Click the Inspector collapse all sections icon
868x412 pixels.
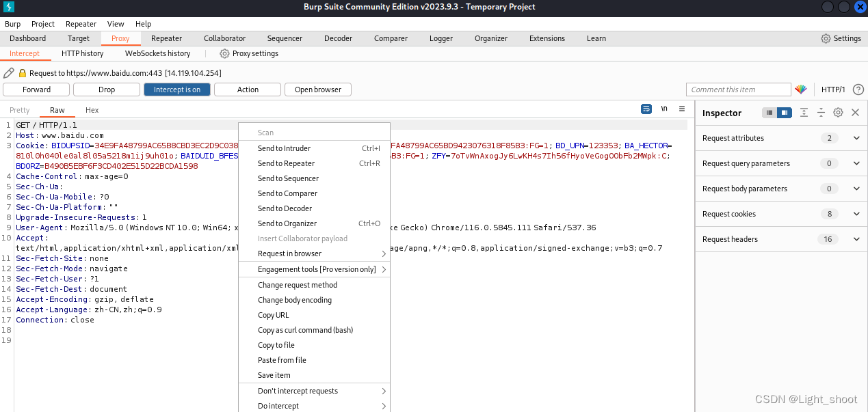tap(821, 113)
